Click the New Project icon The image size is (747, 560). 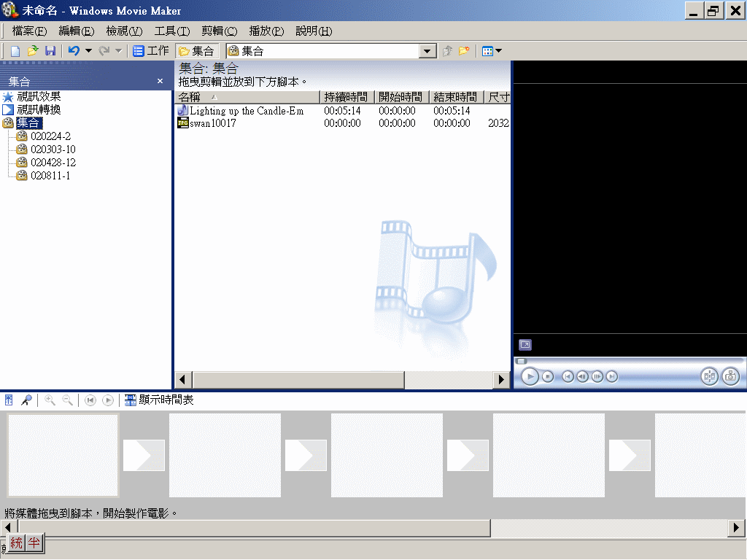(15, 51)
